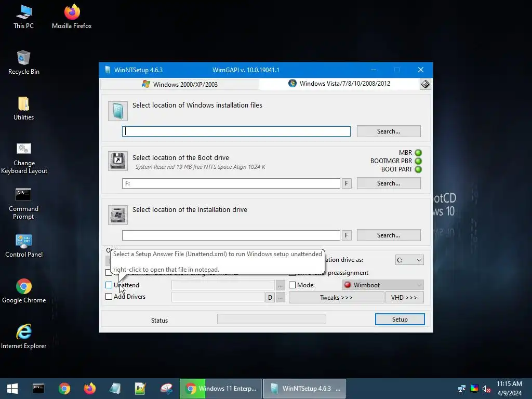Click the network icon in system tray
The width and height of the screenshot is (532, 399).
(x=462, y=389)
